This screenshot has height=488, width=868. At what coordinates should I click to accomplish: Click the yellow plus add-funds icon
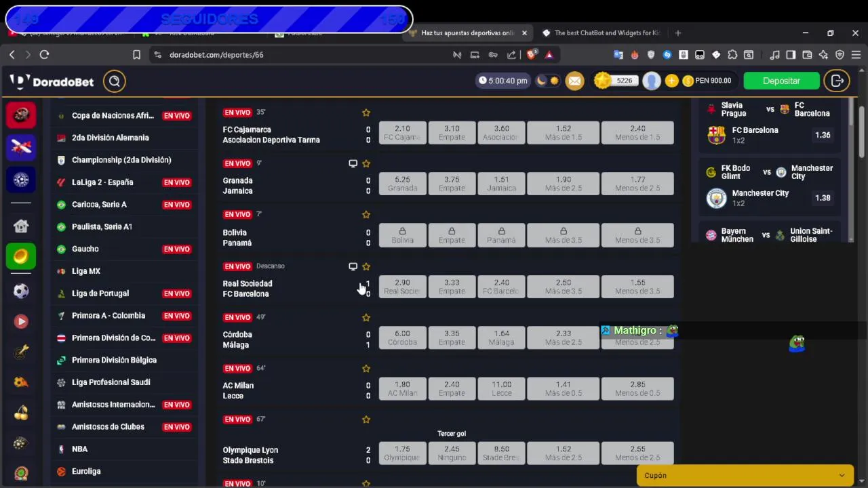[x=671, y=81]
